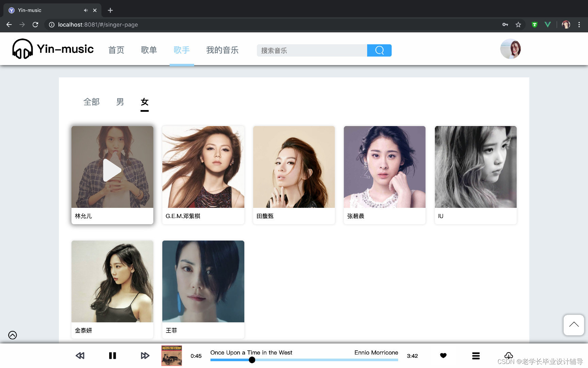Open the playlist queue icon
Screen dimensions: 588x368
tap(476, 355)
